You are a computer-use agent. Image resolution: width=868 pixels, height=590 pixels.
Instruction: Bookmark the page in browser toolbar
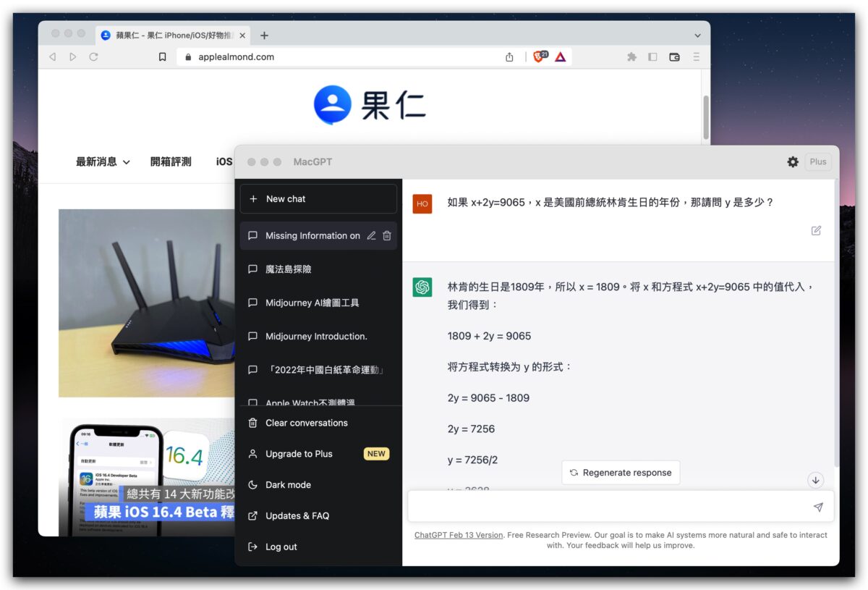pyautogui.click(x=163, y=56)
